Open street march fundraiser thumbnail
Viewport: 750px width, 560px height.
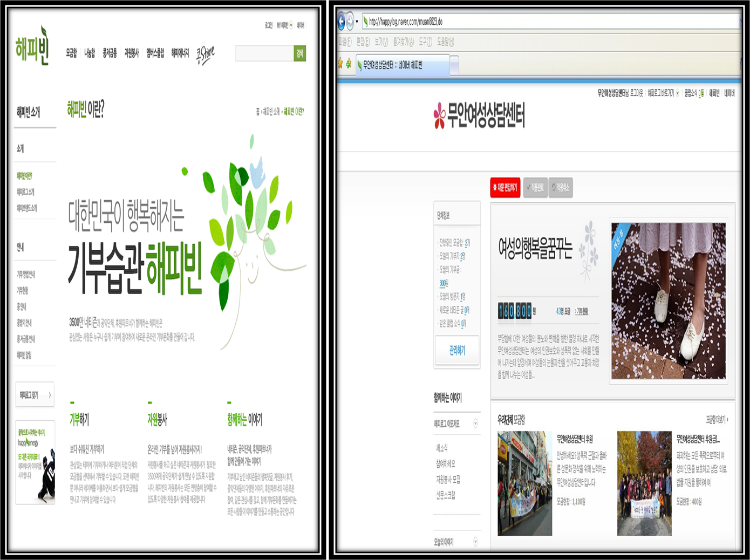(524, 483)
